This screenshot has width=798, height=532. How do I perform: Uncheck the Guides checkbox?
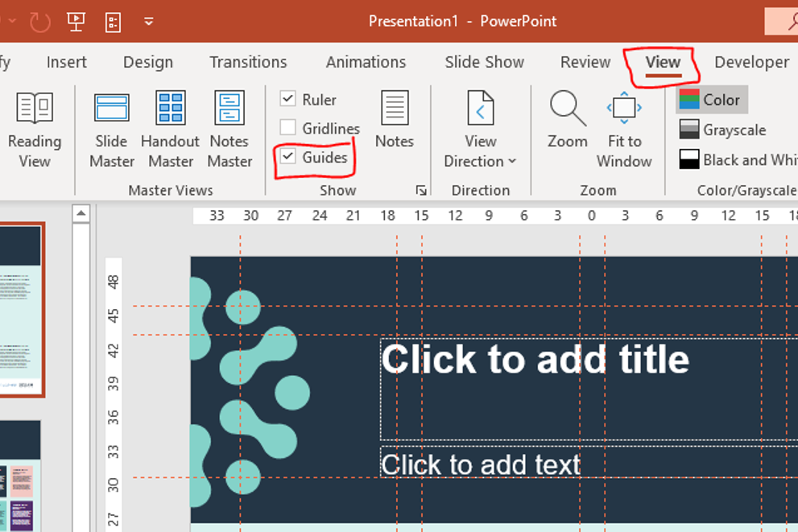tap(287, 157)
